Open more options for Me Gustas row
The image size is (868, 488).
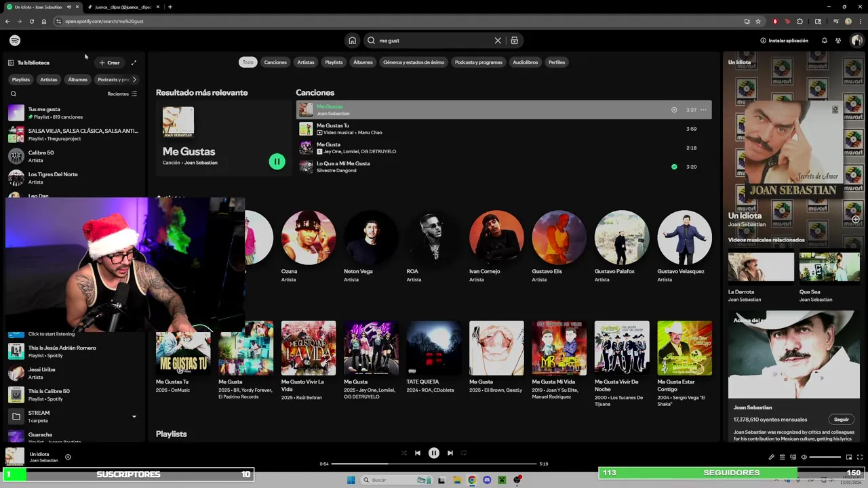point(703,110)
